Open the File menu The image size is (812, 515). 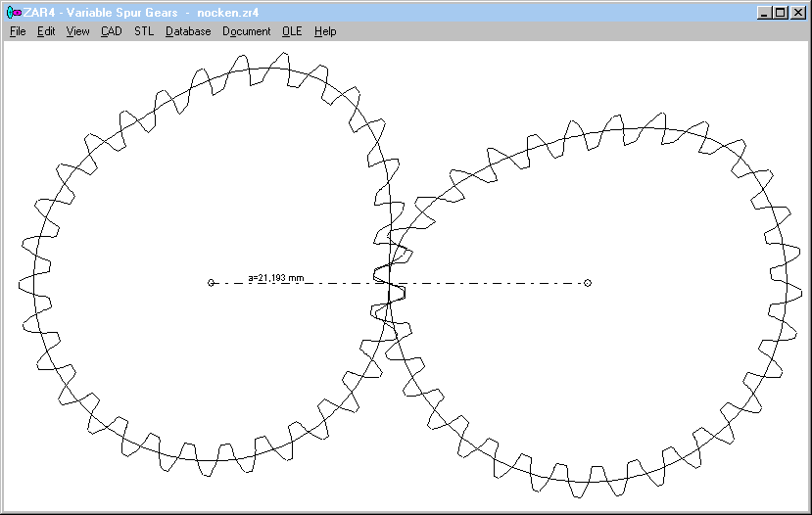[x=18, y=31]
